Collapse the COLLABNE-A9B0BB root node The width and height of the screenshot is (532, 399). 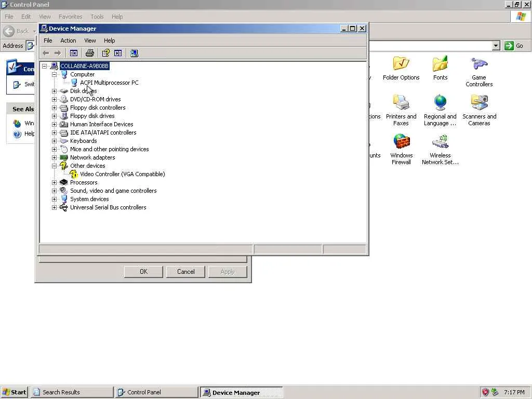(45, 66)
